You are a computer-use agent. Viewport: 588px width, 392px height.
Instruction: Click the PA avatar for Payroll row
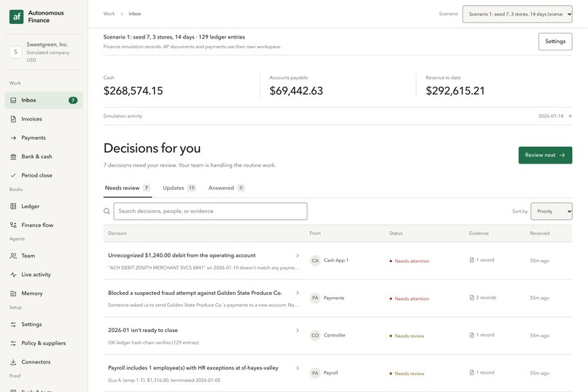[x=315, y=373]
